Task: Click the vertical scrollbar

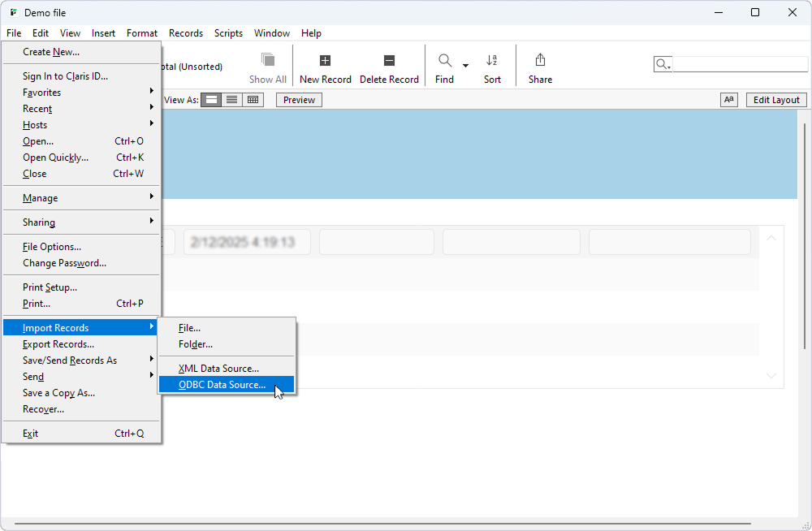Action: (804, 235)
